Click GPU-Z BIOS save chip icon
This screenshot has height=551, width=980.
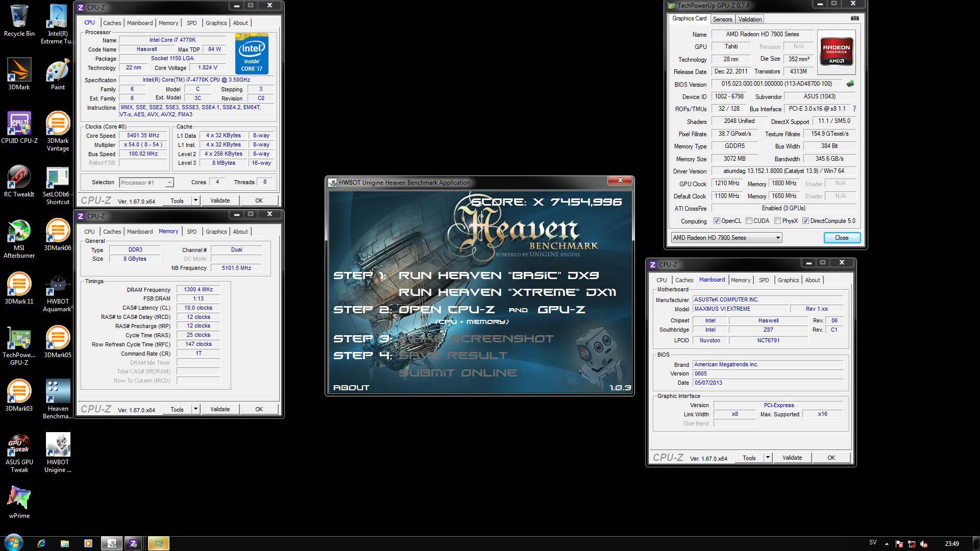(x=850, y=84)
